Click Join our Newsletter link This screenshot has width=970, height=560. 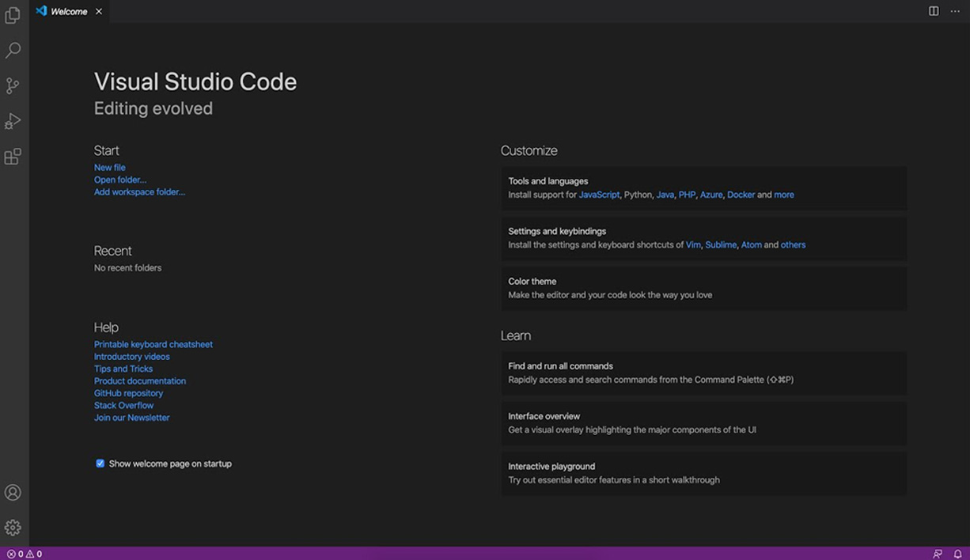click(132, 418)
